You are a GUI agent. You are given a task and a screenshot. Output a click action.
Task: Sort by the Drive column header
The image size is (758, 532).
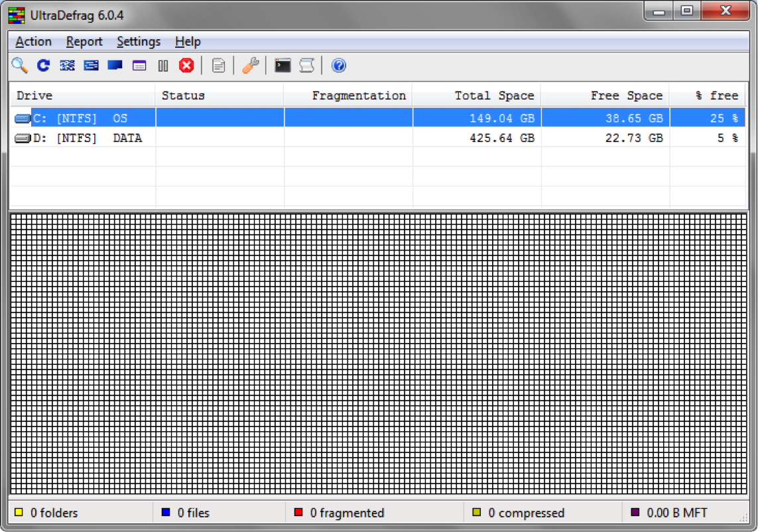pos(83,96)
